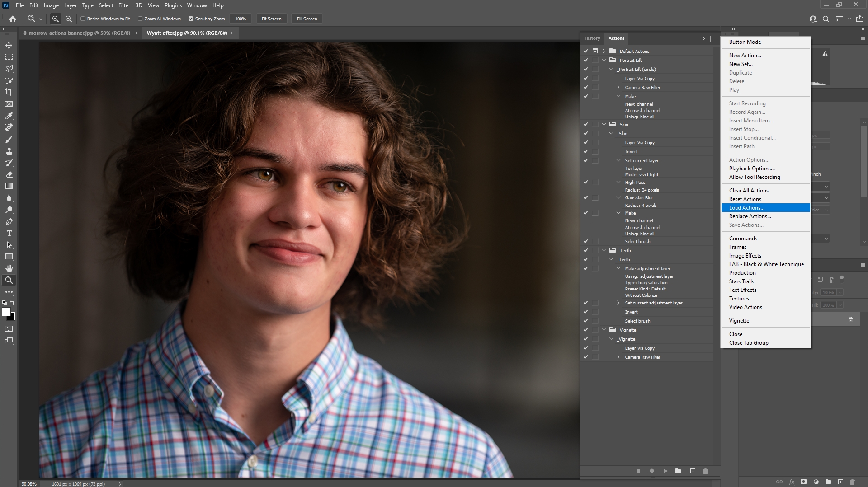Select the Crop tool
The height and width of the screenshot is (487, 868).
pyautogui.click(x=9, y=92)
